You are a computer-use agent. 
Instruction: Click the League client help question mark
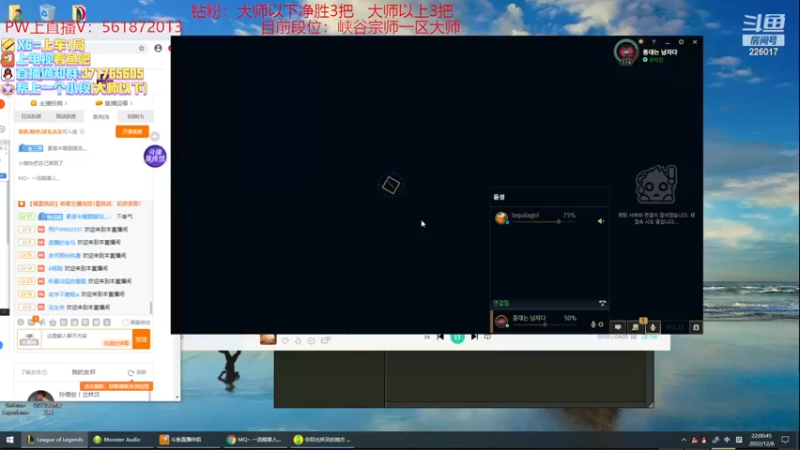tap(654, 42)
